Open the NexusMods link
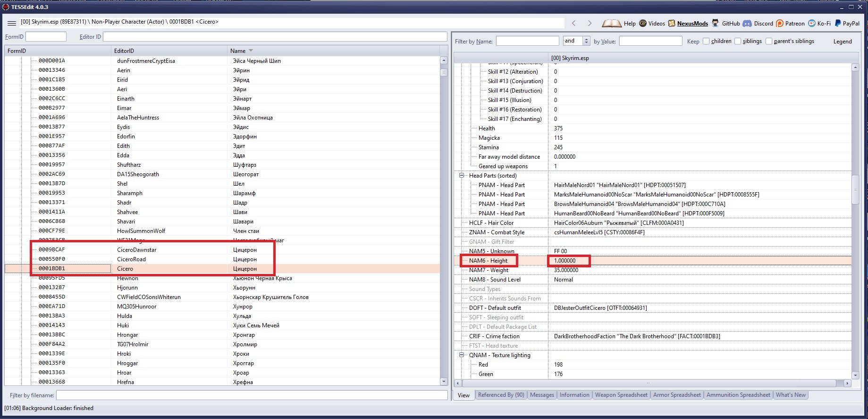 point(692,23)
